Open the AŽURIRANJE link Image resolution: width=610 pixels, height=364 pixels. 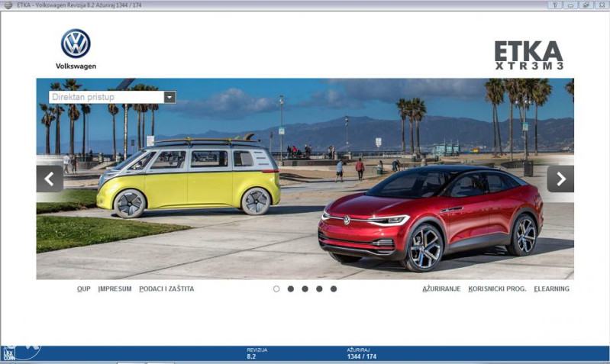pos(441,289)
